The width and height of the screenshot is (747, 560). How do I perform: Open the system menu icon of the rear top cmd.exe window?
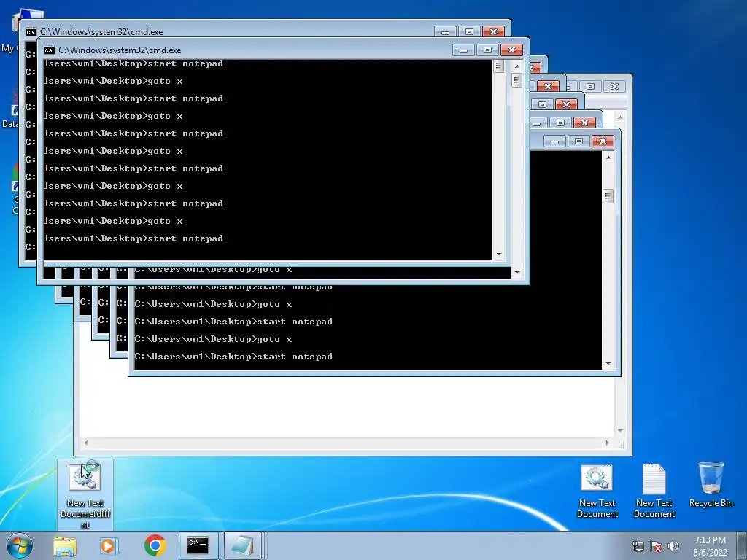31,32
